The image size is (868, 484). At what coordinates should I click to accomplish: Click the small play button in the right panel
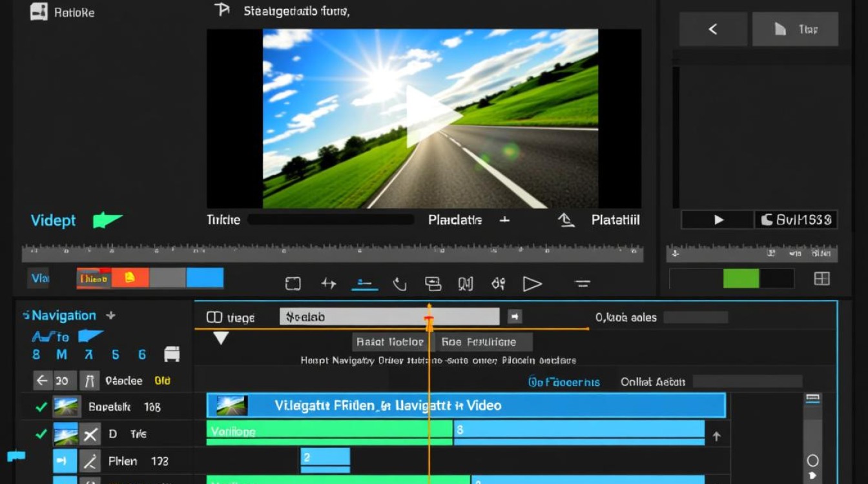click(x=718, y=219)
